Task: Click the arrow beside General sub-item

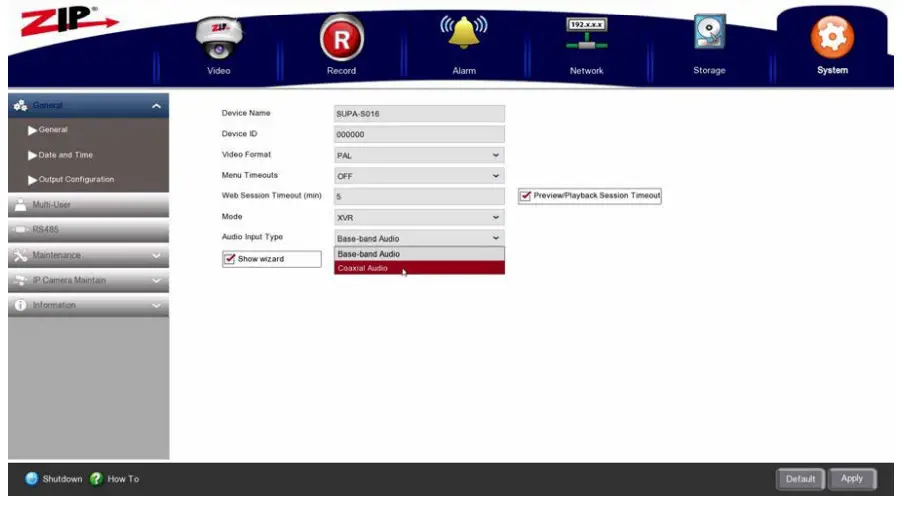Action: (x=32, y=130)
